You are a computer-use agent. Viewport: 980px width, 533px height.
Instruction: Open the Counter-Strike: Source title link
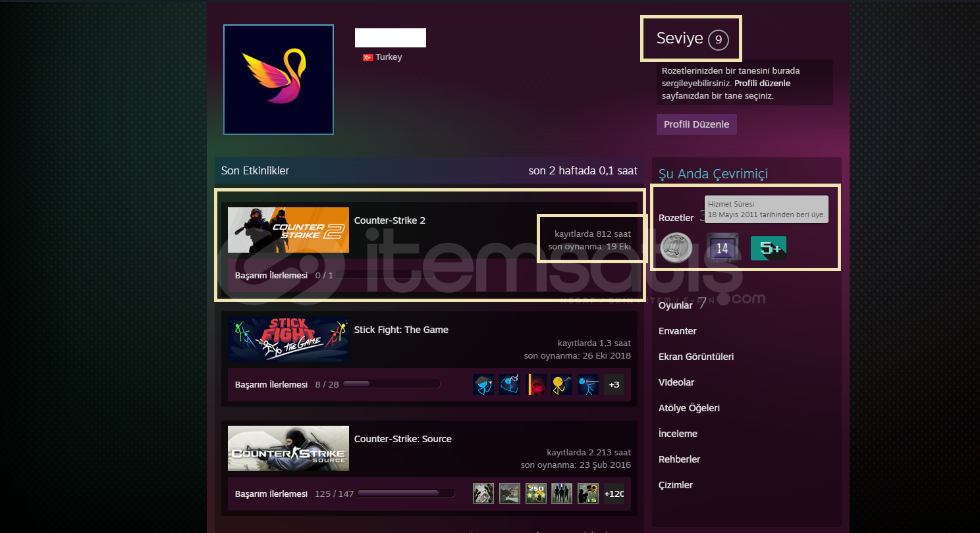pyautogui.click(x=403, y=439)
